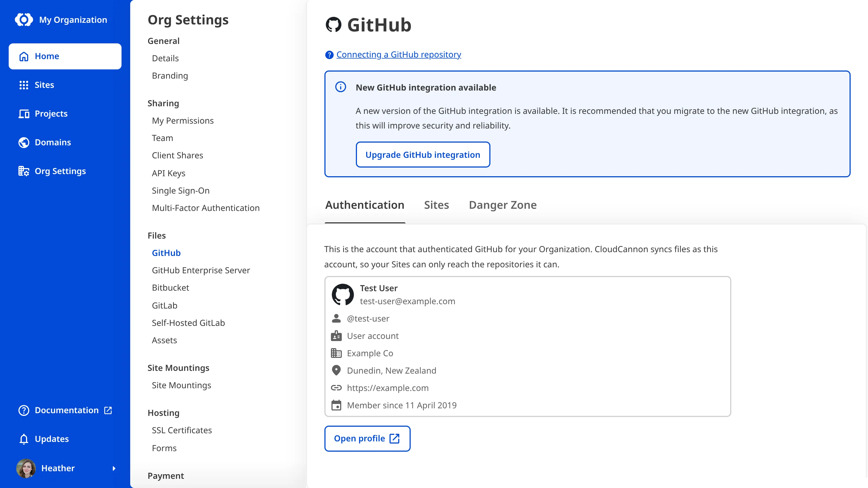Viewport: 868px width, 488px height.
Task: Click the Sites grid icon
Action: pyautogui.click(x=24, y=85)
